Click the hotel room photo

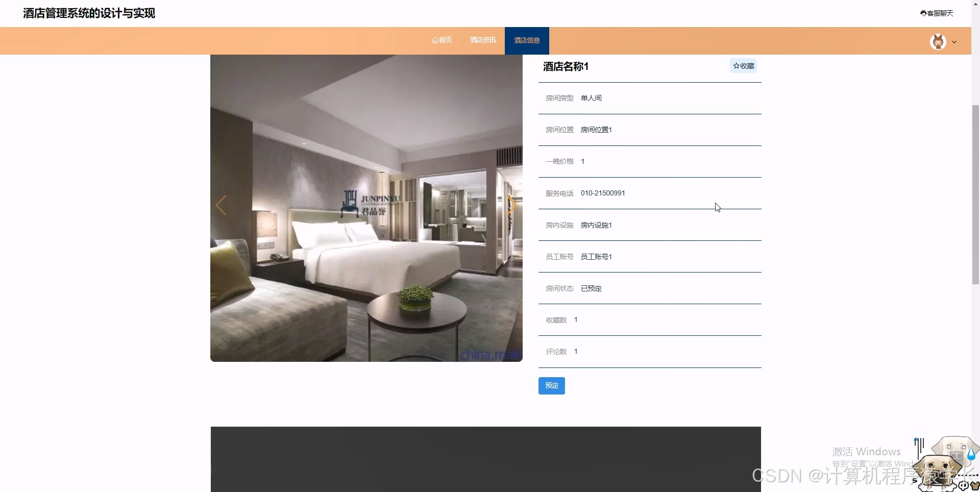coord(366,208)
